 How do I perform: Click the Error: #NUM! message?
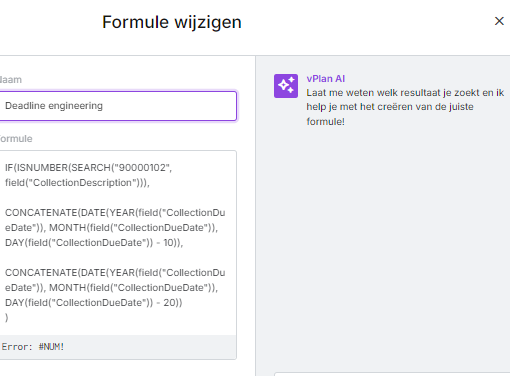[33, 347]
